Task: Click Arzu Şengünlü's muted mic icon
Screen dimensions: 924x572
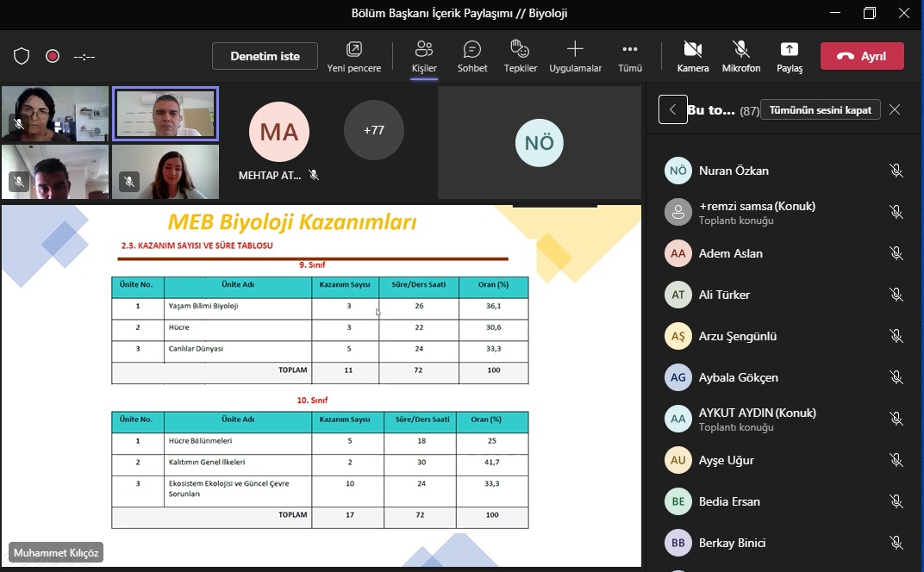Action: point(896,336)
